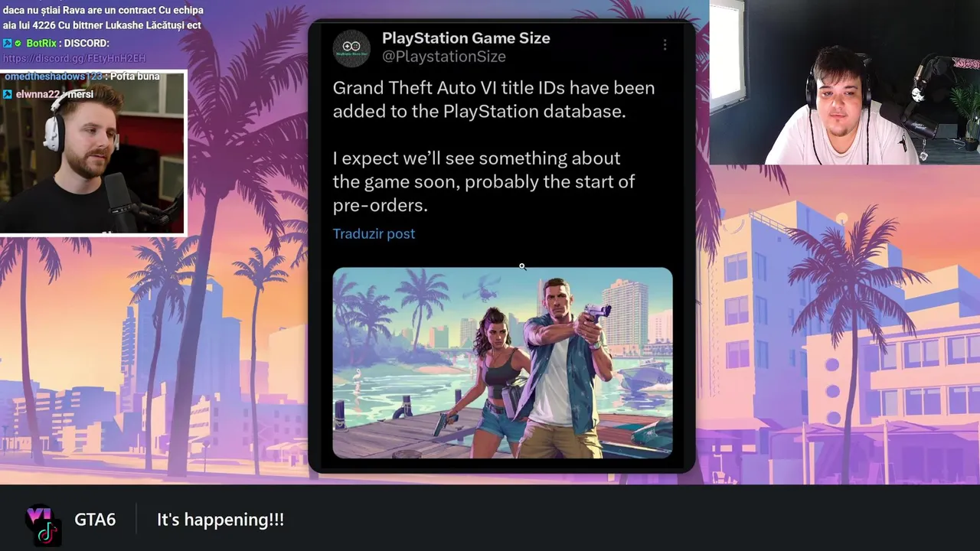Open the discord.gg invite link
980x551 pixels.
point(74,58)
